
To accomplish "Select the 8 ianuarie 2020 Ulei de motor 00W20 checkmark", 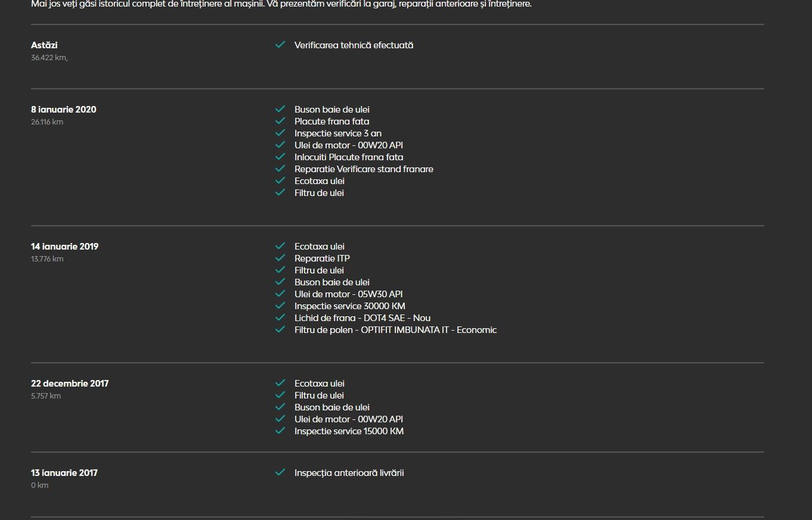I will tap(280, 145).
